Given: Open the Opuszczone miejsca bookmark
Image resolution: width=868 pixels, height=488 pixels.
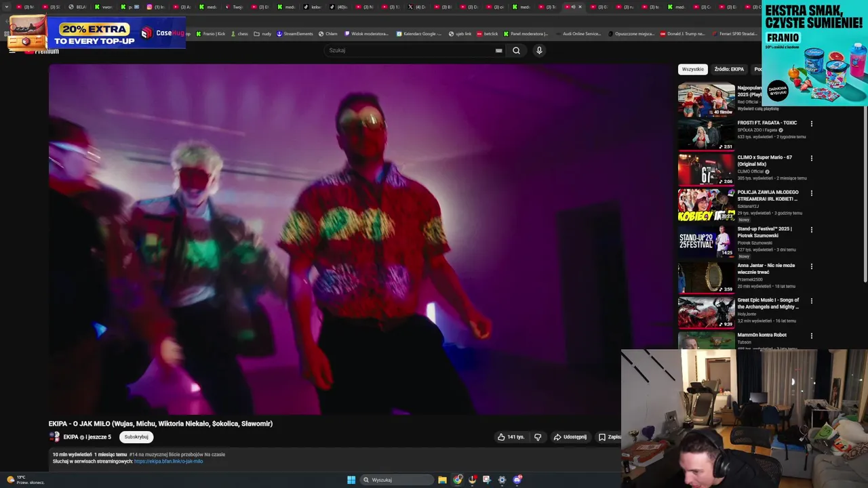Looking at the screenshot, I should click(x=631, y=33).
